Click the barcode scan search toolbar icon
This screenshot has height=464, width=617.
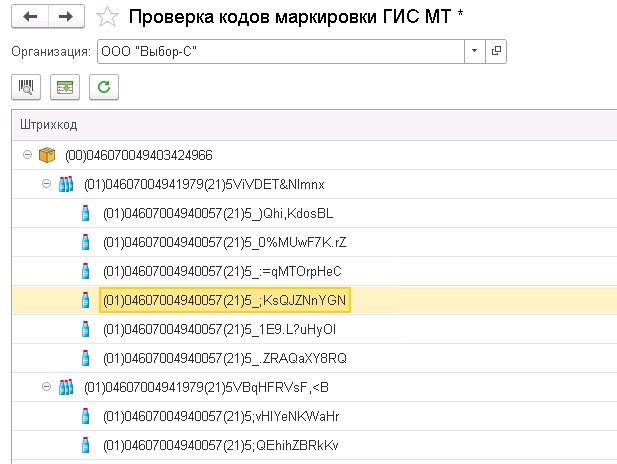tap(26, 87)
